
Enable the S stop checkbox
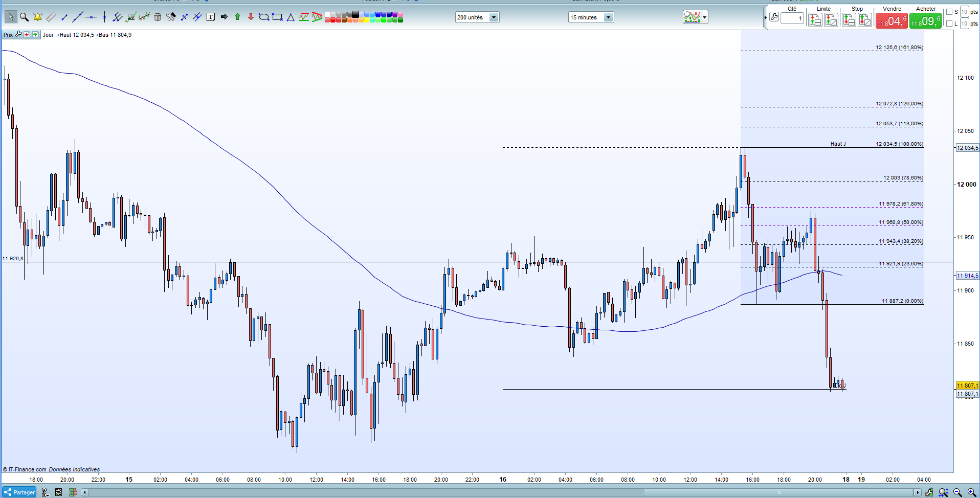pos(949,12)
